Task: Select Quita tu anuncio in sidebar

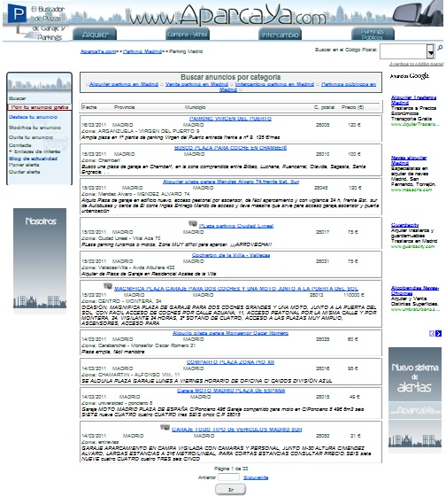Action: click(x=31, y=137)
